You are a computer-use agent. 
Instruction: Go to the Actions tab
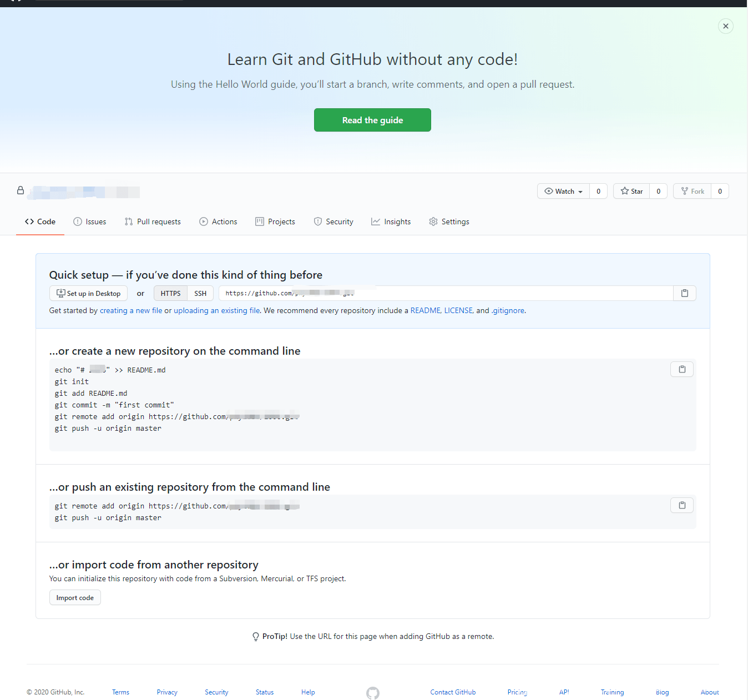click(x=218, y=221)
